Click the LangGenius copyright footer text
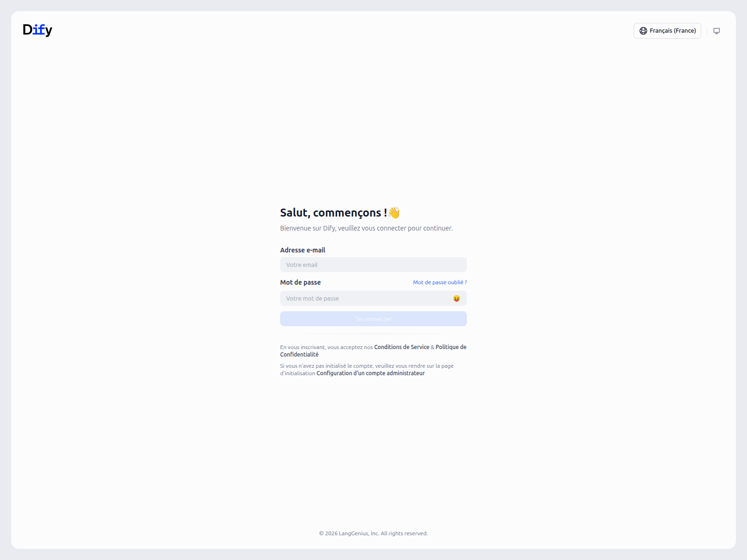 click(x=373, y=533)
